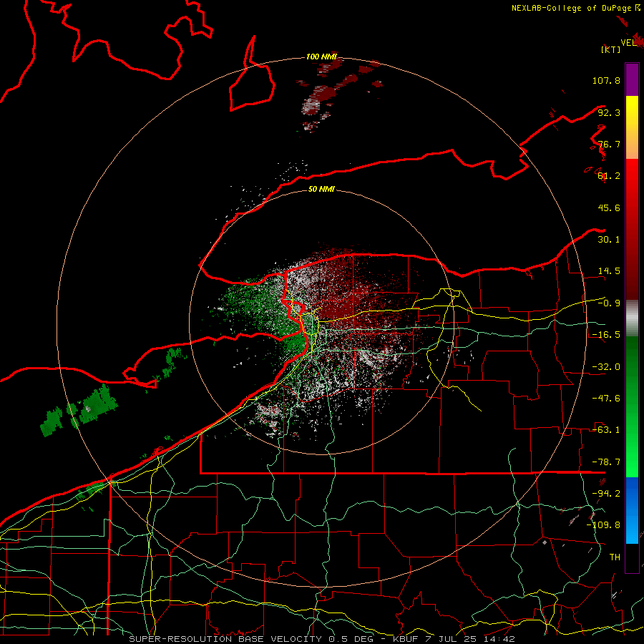This screenshot has width=644, height=644.
Task: Click the NEXLAB-College of DuPage watermark text
Action: coord(575,8)
